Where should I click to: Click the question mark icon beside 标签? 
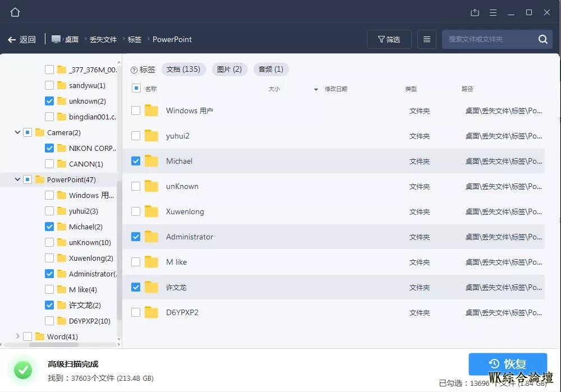(134, 70)
